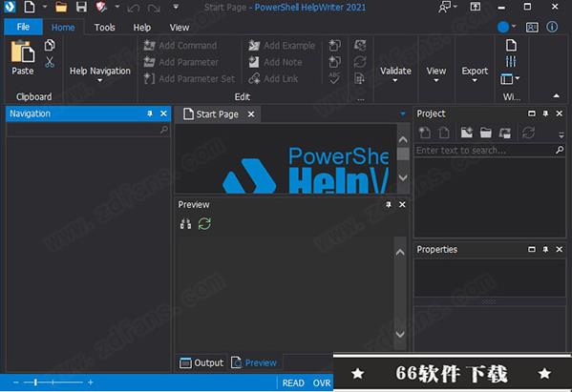Click Add Command in Edit group
Image resolution: width=572 pixels, height=392 pixels.
coord(180,46)
